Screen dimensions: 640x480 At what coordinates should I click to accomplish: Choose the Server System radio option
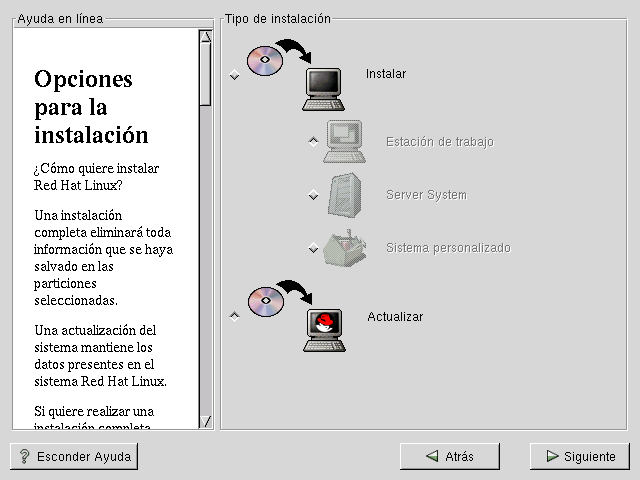tap(313, 195)
